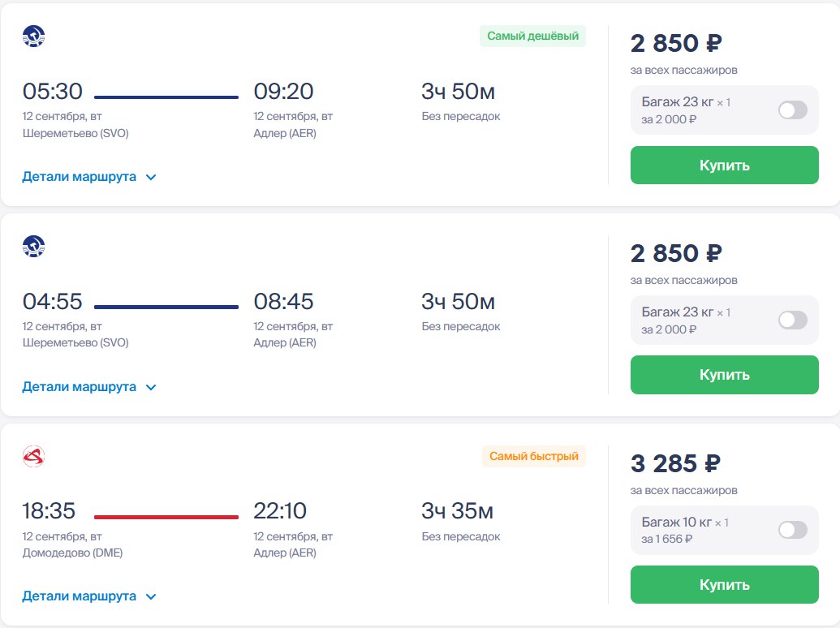The width and height of the screenshot is (840, 628).
Task: Buy the 05:30 Sheremetyevo flight ticket
Action: [724, 166]
